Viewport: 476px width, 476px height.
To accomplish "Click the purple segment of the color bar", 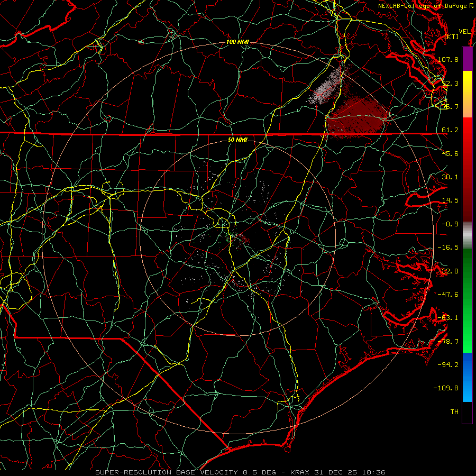I will point(467,59).
